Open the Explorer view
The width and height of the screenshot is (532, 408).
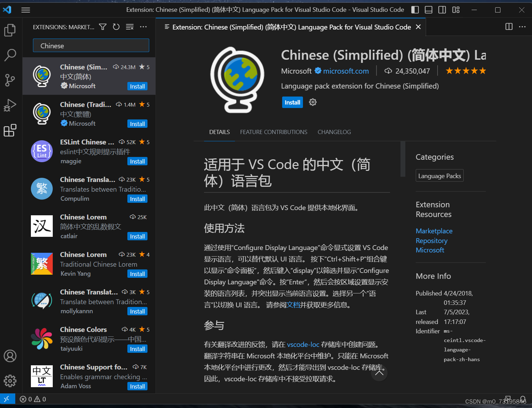(x=10, y=30)
